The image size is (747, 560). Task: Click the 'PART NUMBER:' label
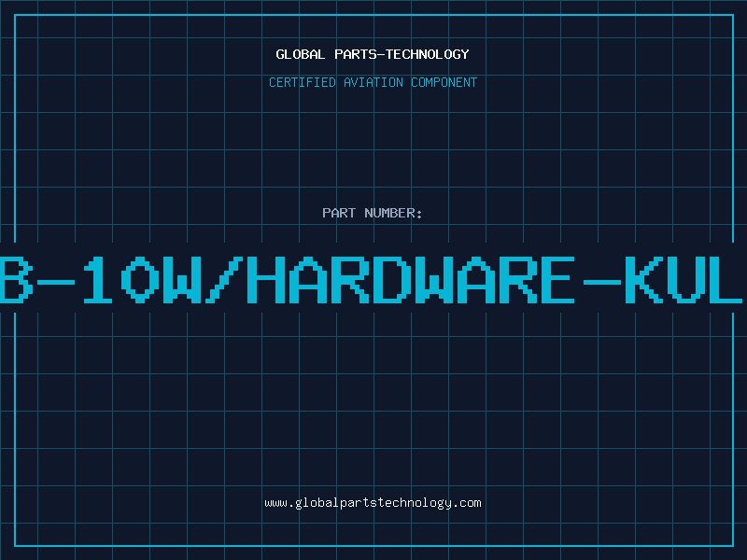(x=373, y=213)
